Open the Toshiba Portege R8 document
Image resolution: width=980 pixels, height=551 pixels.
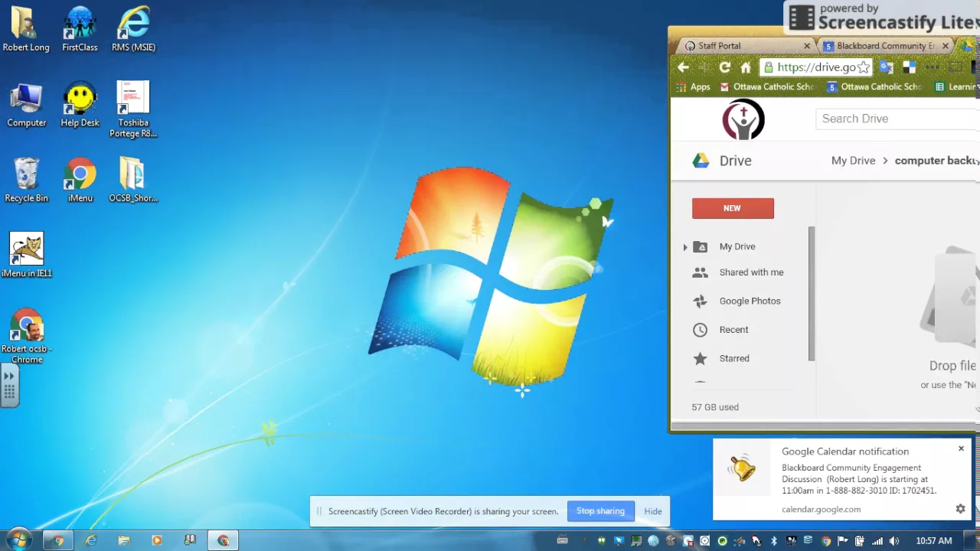(x=133, y=109)
